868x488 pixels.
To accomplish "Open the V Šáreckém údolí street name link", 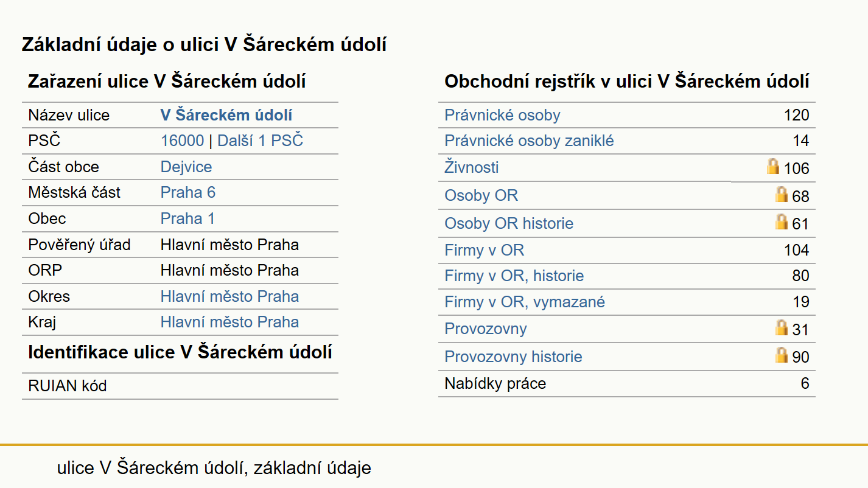I will click(226, 115).
